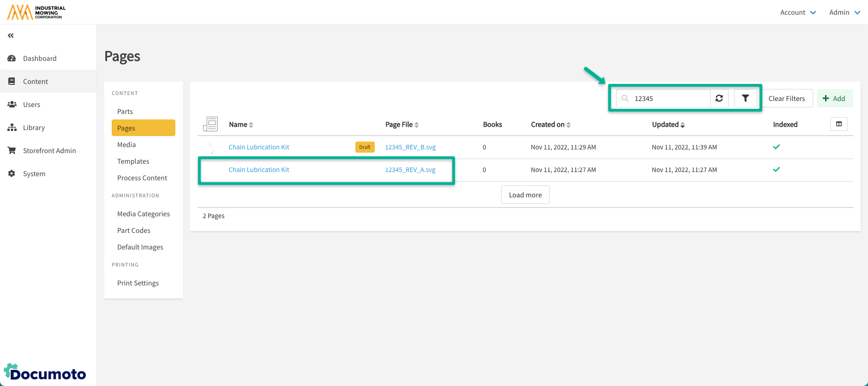
Task: Go to Storefront Admin section
Action: (49, 151)
